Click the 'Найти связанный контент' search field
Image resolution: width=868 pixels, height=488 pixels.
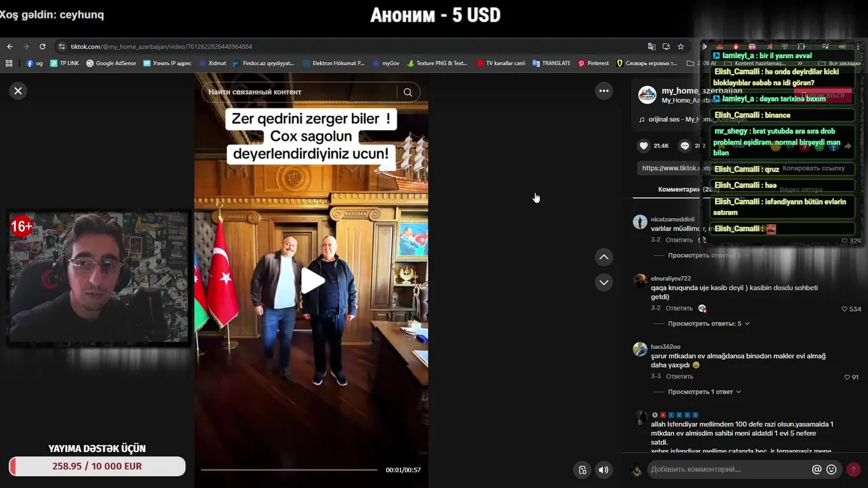pos(299,92)
